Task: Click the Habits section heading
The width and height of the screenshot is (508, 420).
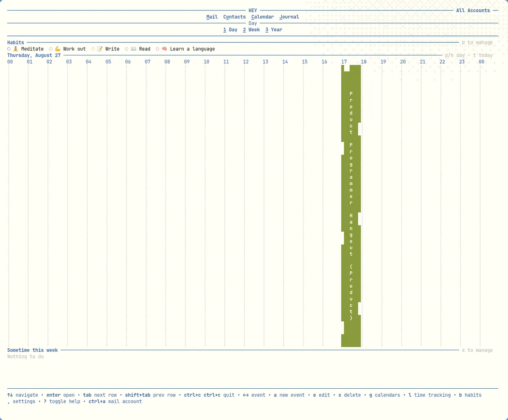Action: click(x=16, y=43)
